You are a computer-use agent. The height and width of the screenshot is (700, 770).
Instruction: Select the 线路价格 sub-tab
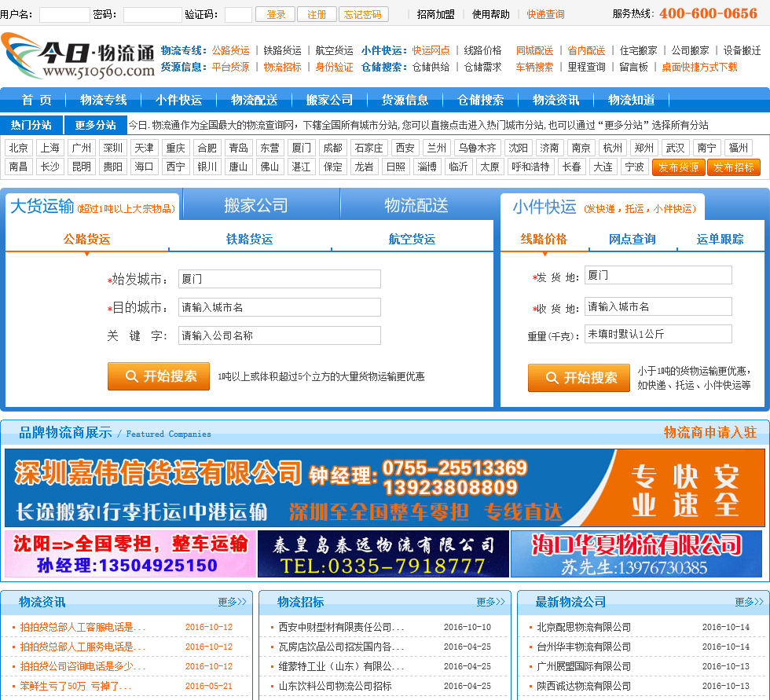coord(544,239)
